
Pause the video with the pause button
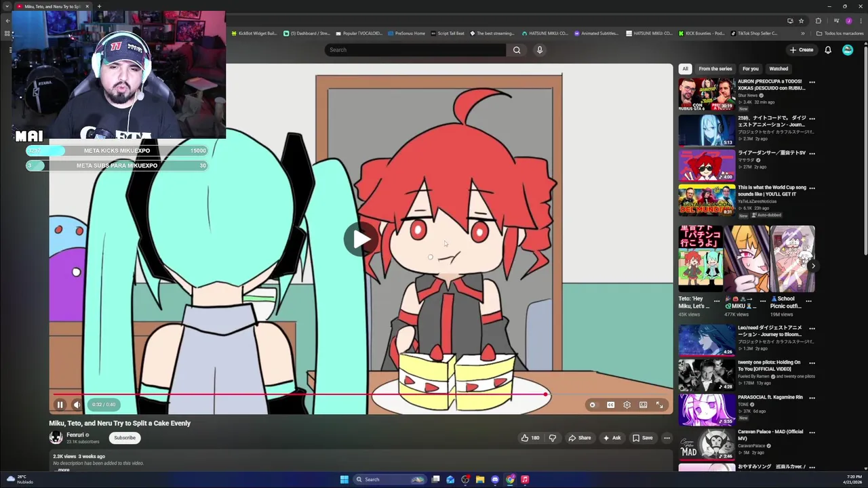[60, 405]
